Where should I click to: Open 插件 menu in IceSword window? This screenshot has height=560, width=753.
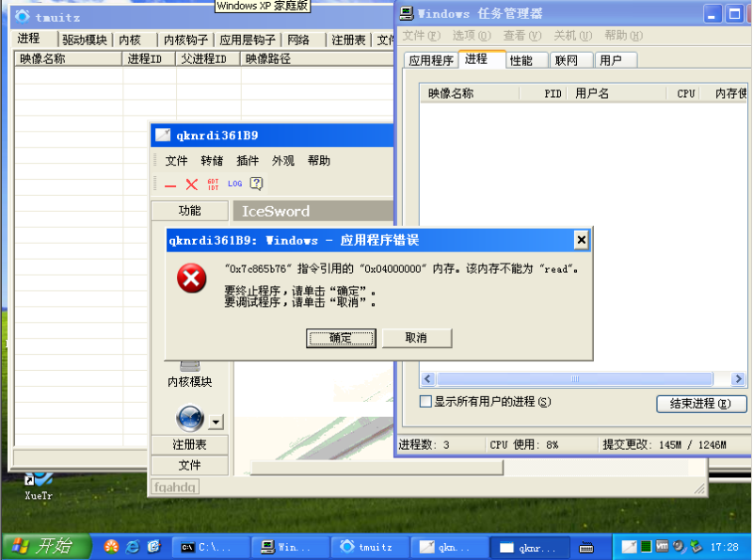coord(248,160)
